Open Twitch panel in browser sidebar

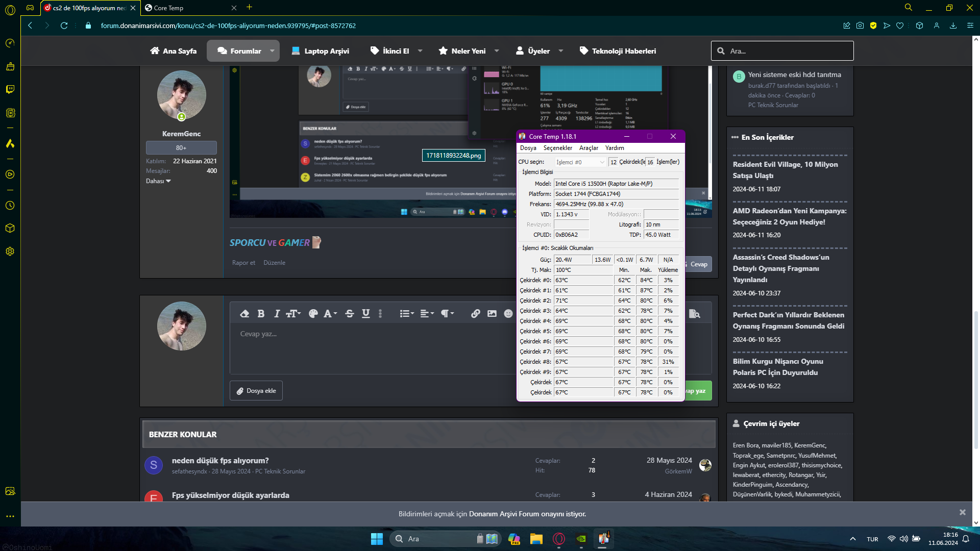click(10, 89)
